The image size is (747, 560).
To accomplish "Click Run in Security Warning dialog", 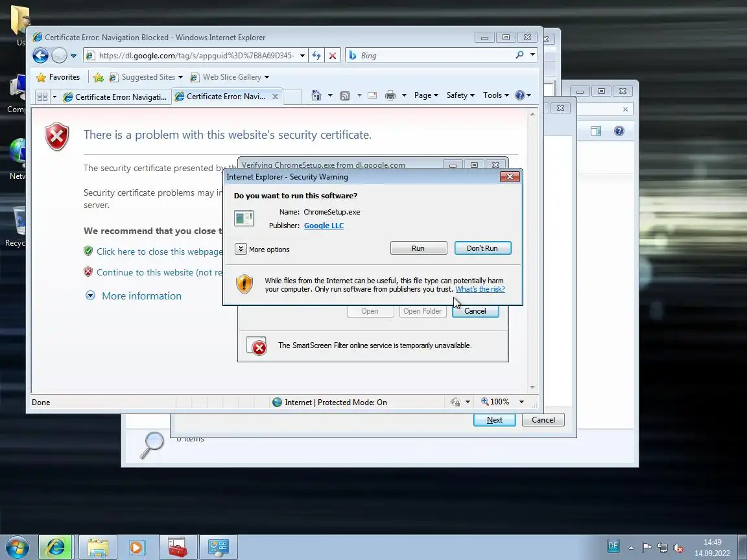I will click(418, 248).
